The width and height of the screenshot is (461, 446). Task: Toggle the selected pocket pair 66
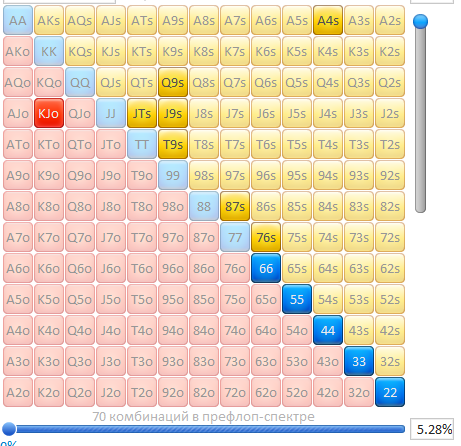point(266,268)
